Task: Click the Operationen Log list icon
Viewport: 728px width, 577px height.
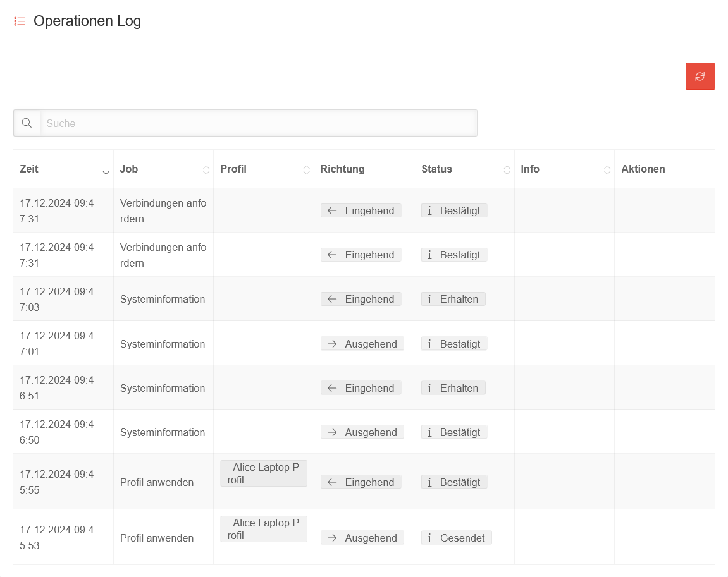Action: 20,21
